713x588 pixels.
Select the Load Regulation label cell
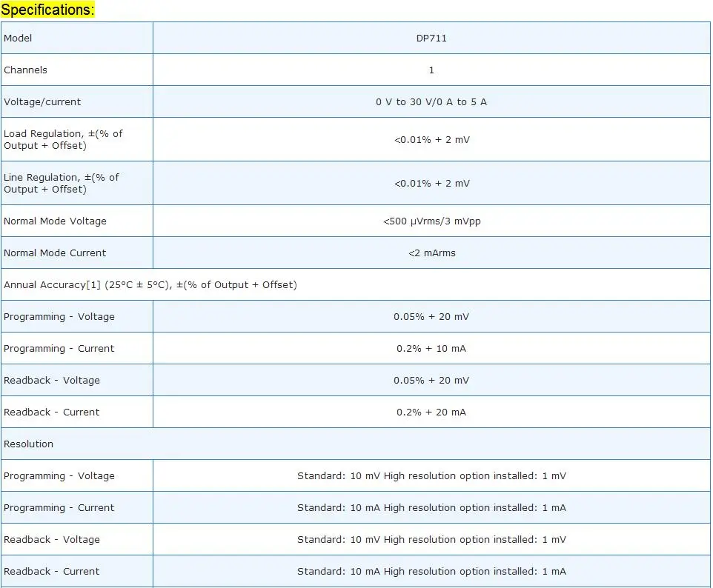pyautogui.click(x=77, y=139)
